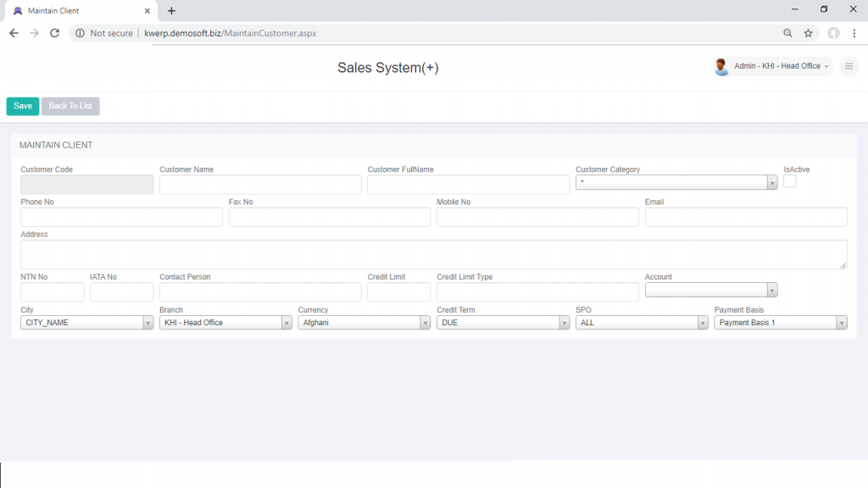This screenshot has height=488, width=868.
Task: Expand the Currency dropdown showing Afghani
Action: pyautogui.click(x=426, y=322)
